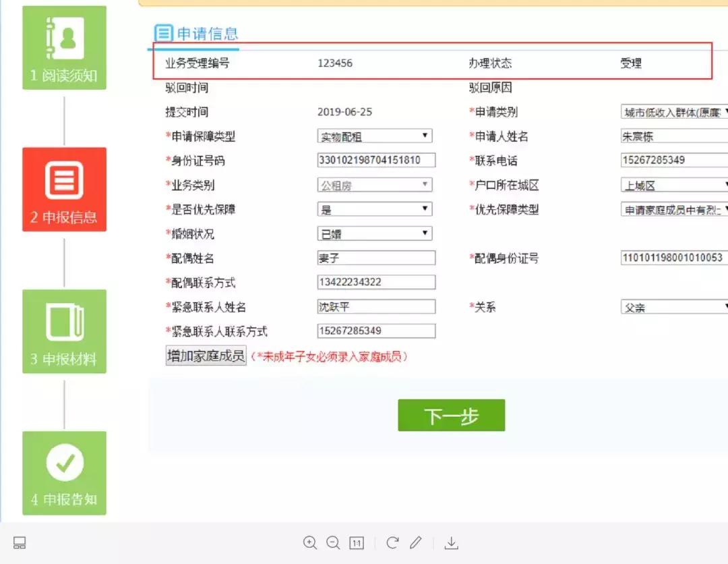Select the zoom in magnifier icon

coord(311,542)
